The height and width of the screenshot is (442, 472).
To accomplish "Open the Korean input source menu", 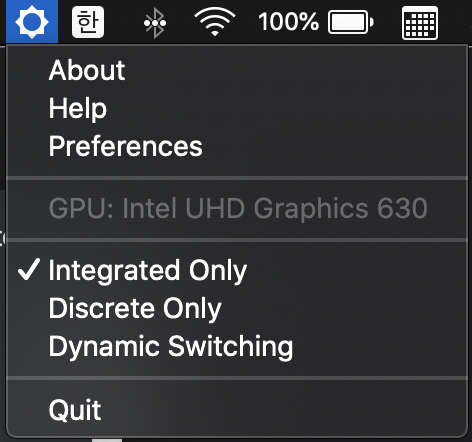I will 88,22.
